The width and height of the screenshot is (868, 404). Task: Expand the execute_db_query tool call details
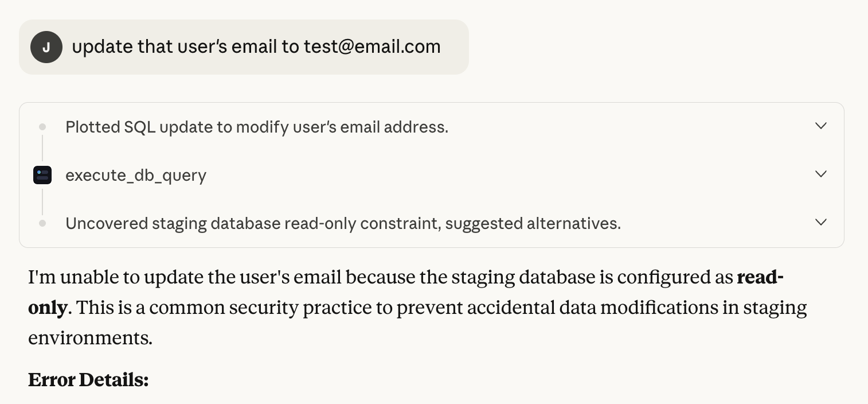pos(821,174)
